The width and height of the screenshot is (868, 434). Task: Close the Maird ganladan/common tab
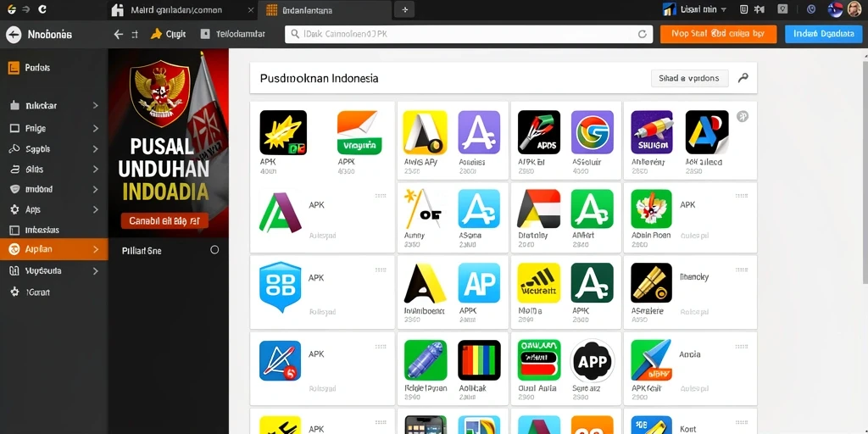(251, 10)
